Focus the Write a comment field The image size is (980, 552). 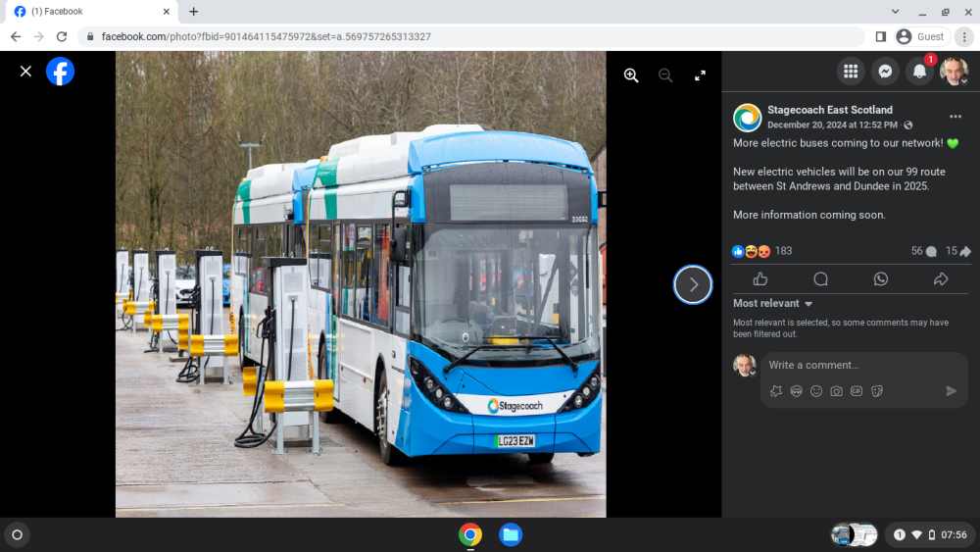(862, 365)
